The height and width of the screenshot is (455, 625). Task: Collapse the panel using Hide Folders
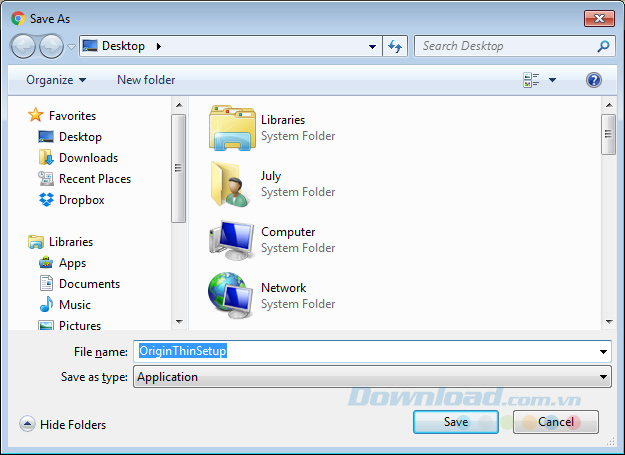pos(63,425)
